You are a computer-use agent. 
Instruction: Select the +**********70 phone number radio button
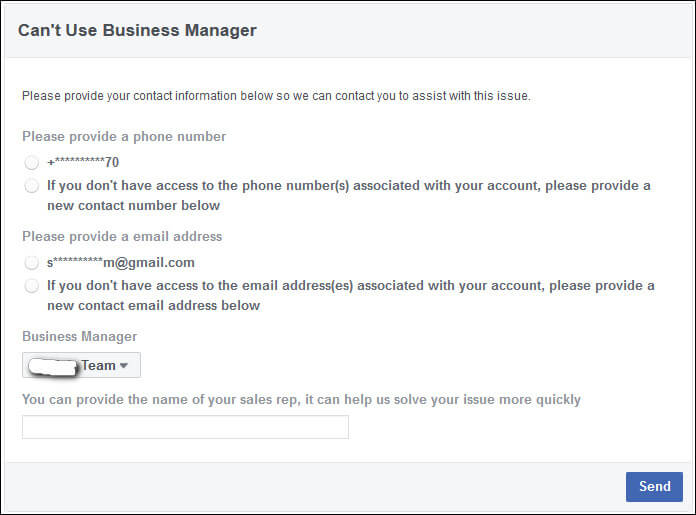(x=32, y=162)
